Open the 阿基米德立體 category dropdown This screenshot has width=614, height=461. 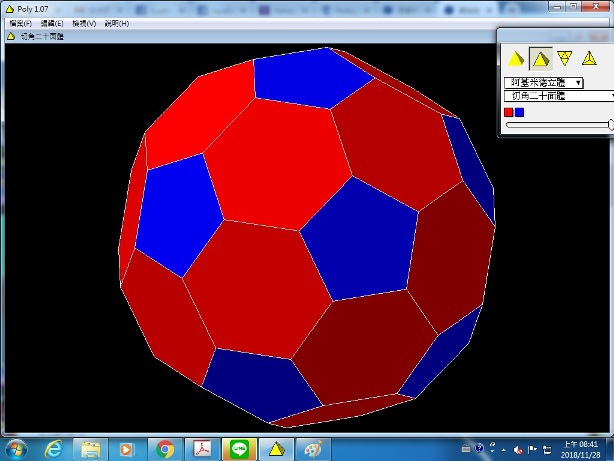point(544,83)
